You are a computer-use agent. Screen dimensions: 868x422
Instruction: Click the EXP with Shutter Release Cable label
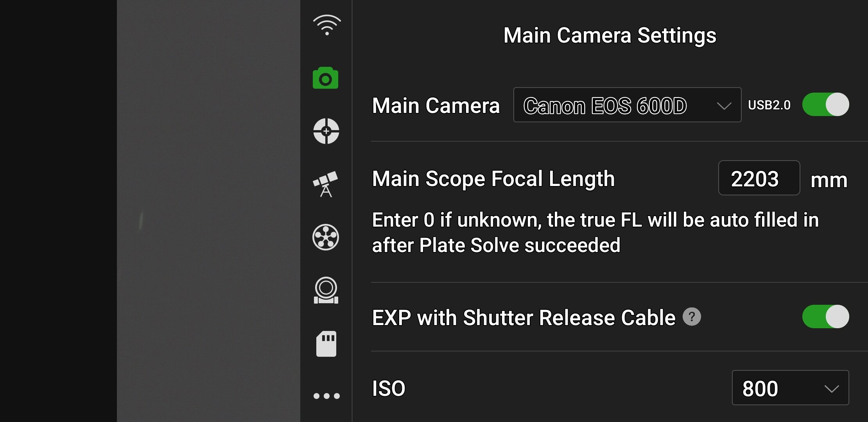(x=524, y=318)
